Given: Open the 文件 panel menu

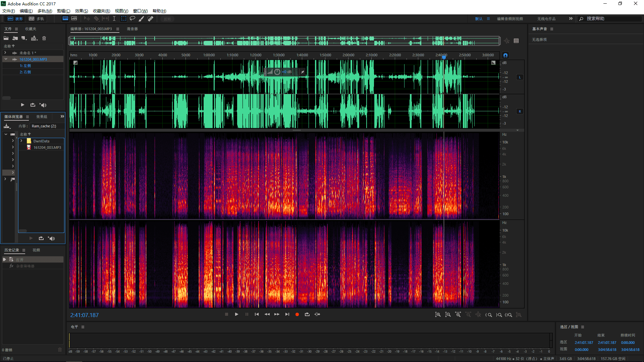Looking at the screenshot, I should 16,29.
